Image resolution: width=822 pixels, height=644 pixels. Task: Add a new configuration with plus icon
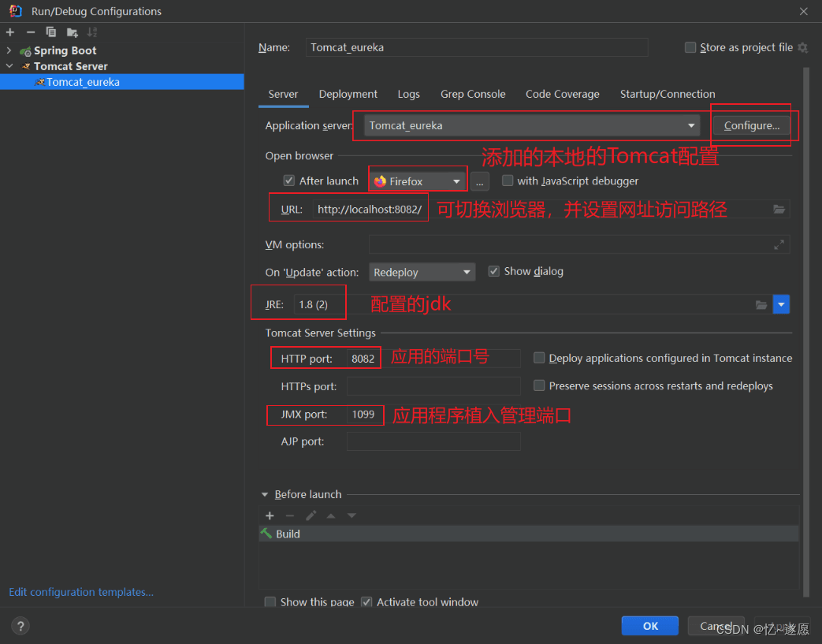(10, 32)
